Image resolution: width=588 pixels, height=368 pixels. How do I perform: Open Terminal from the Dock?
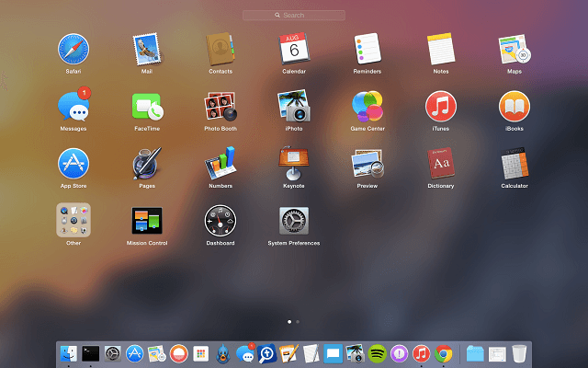click(90, 353)
